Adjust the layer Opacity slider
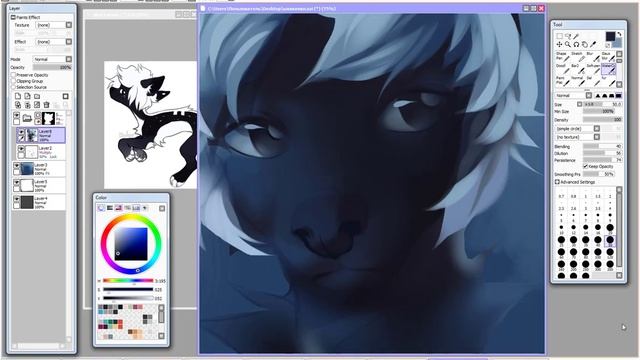 coord(52,67)
